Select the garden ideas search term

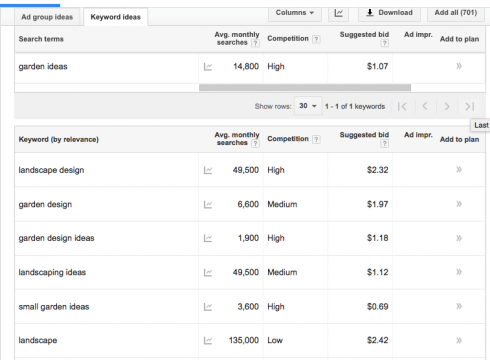click(x=43, y=66)
